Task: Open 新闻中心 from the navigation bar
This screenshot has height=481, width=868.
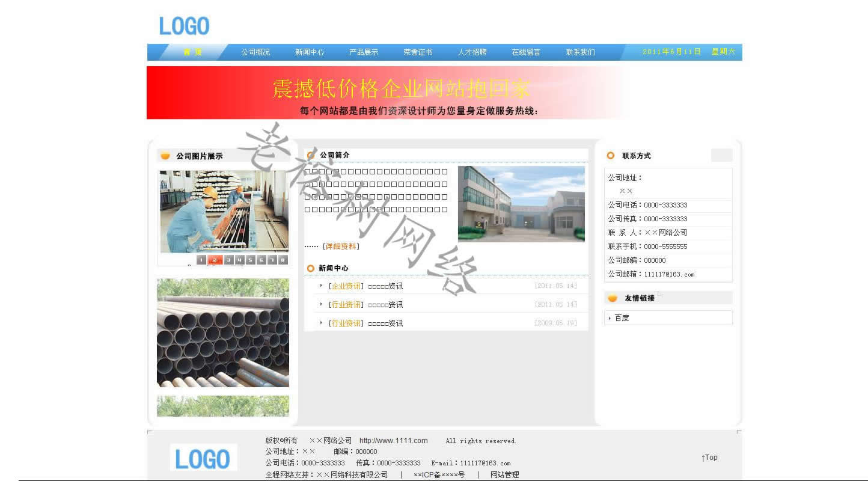Action: pos(310,52)
